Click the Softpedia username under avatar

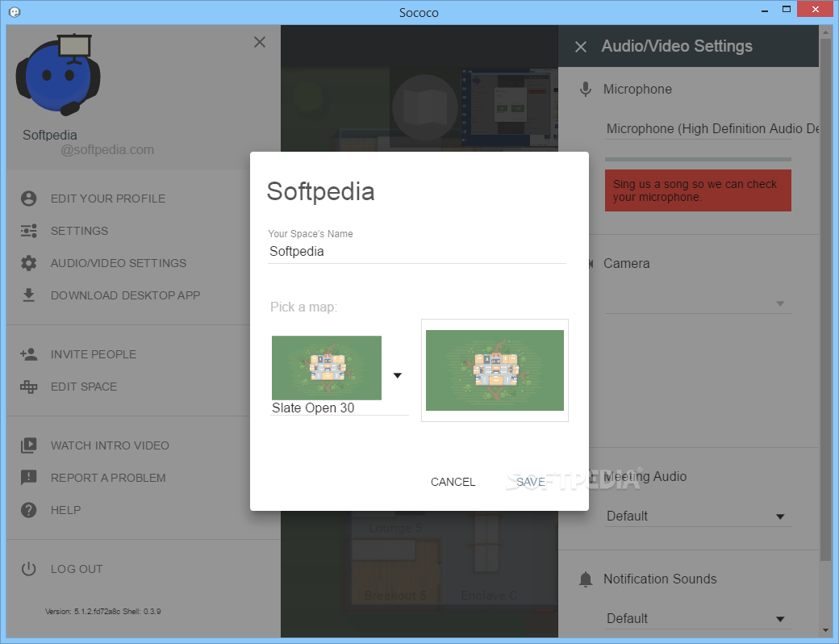pyautogui.click(x=50, y=135)
